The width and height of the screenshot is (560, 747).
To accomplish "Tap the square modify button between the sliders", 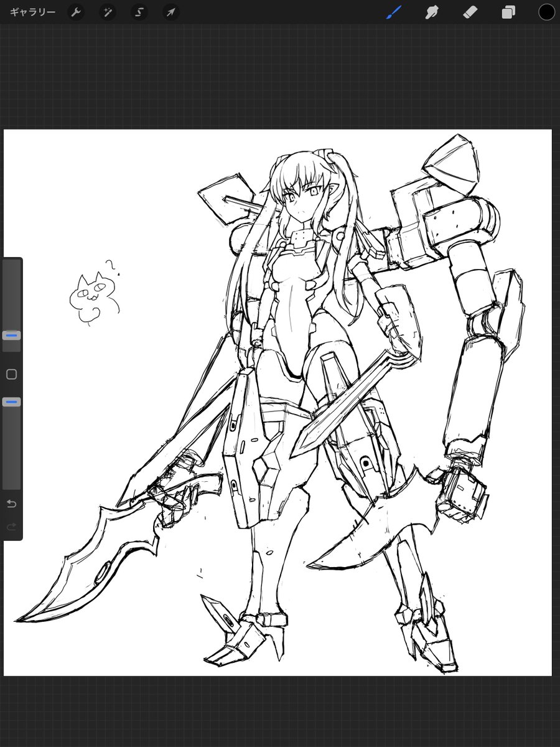I will [11, 374].
